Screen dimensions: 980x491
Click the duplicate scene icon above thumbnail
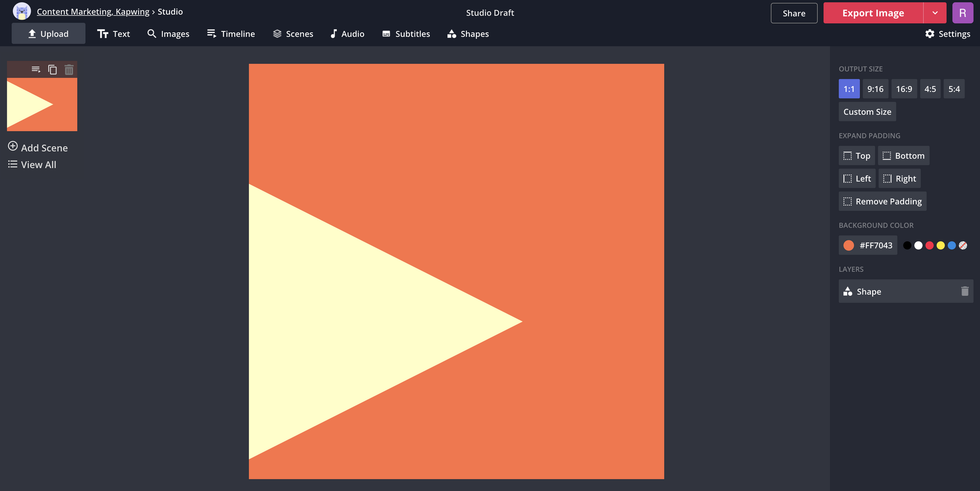[x=52, y=70]
